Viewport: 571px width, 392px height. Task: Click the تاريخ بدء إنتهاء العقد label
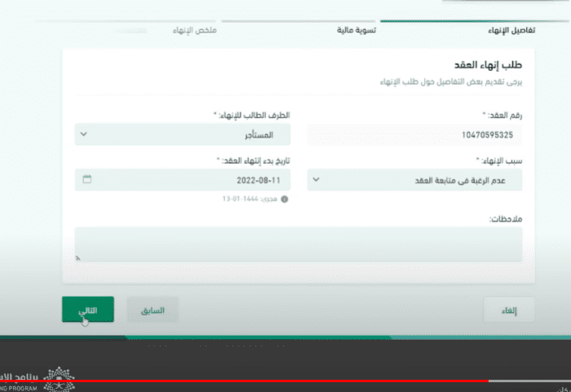tap(253, 161)
